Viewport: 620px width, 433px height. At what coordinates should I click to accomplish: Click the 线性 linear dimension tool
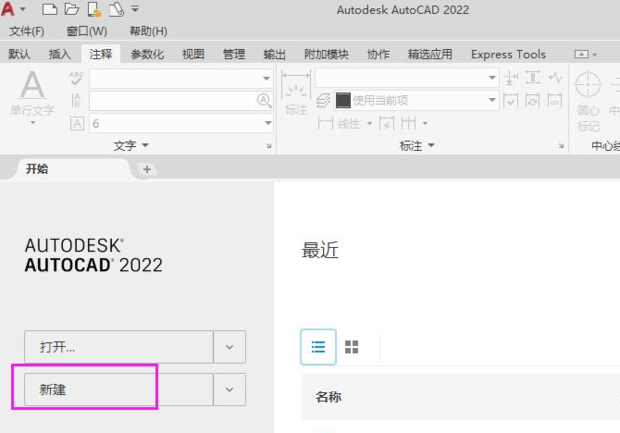pos(339,123)
